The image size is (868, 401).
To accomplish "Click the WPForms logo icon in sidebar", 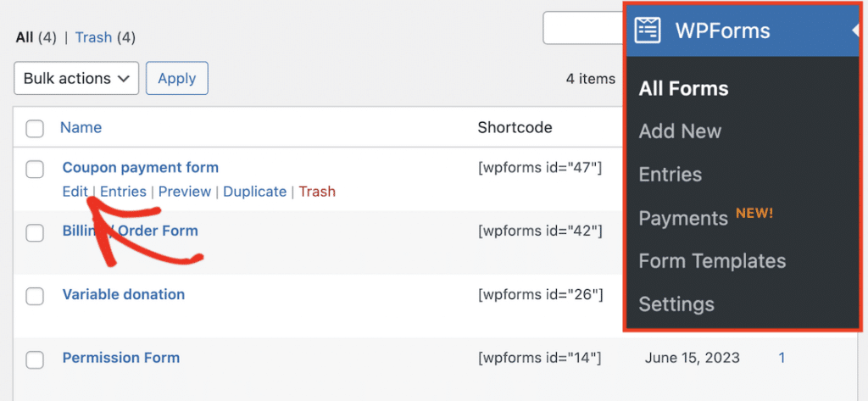I will click(648, 31).
